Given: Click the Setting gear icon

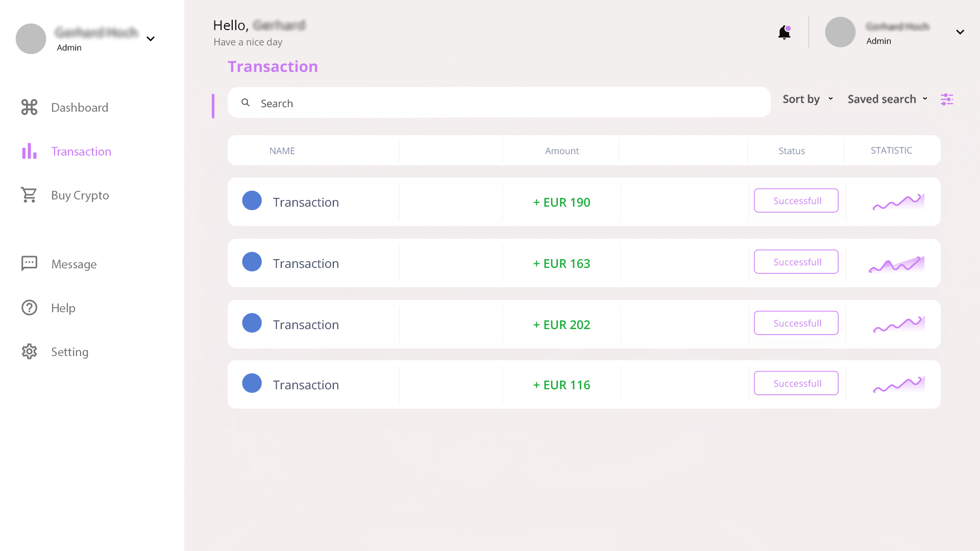Looking at the screenshot, I should 29,352.
